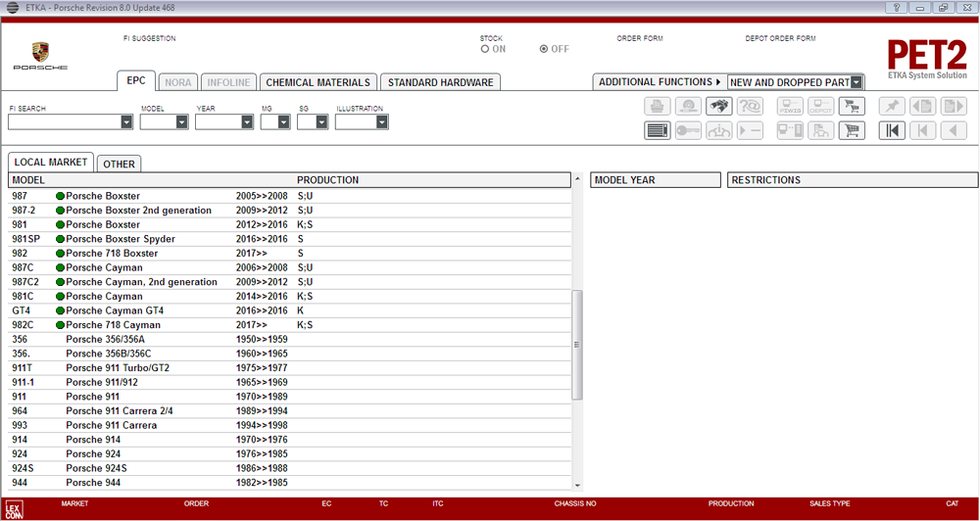980x521 pixels.
Task: Switch to the NORA tab
Action: click(x=178, y=82)
